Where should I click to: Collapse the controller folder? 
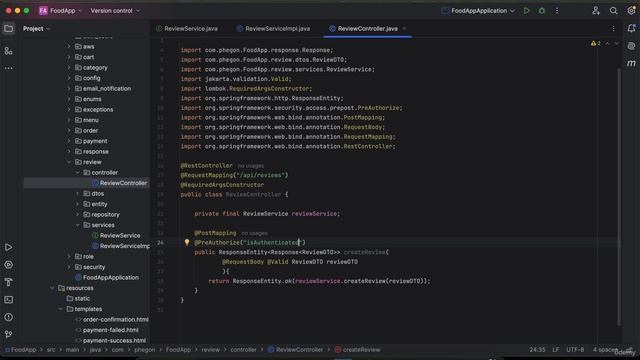click(x=77, y=173)
